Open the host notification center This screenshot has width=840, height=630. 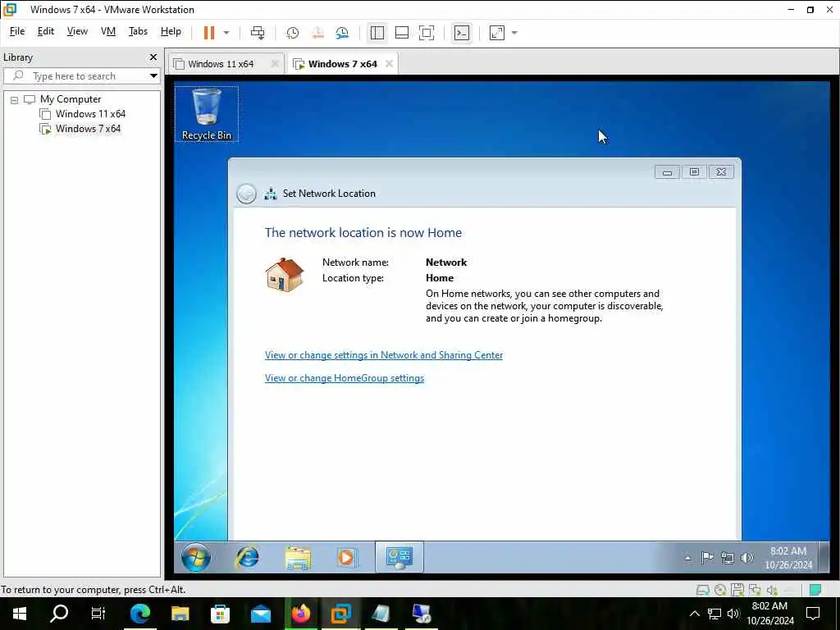point(813,614)
